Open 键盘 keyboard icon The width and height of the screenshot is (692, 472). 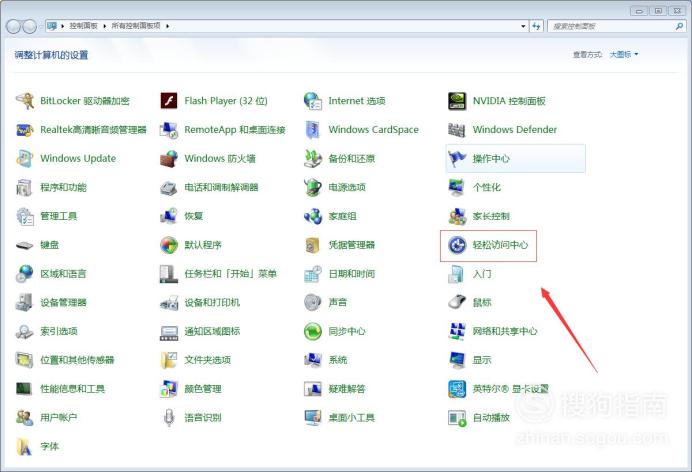coord(25,245)
